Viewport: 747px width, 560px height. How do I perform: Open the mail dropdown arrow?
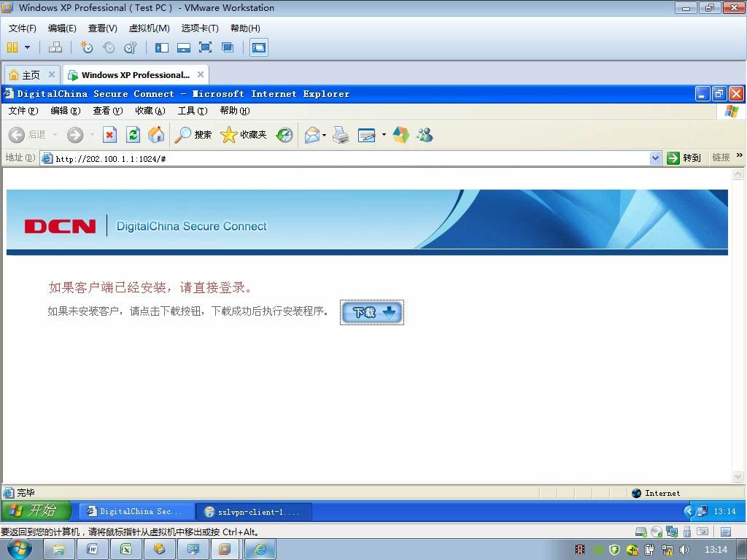coord(325,135)
